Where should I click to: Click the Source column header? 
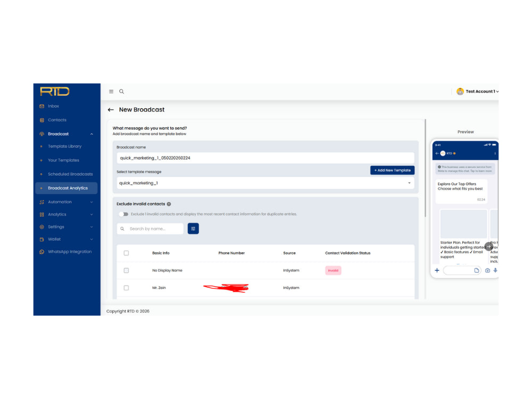click(x=289, y=253)
